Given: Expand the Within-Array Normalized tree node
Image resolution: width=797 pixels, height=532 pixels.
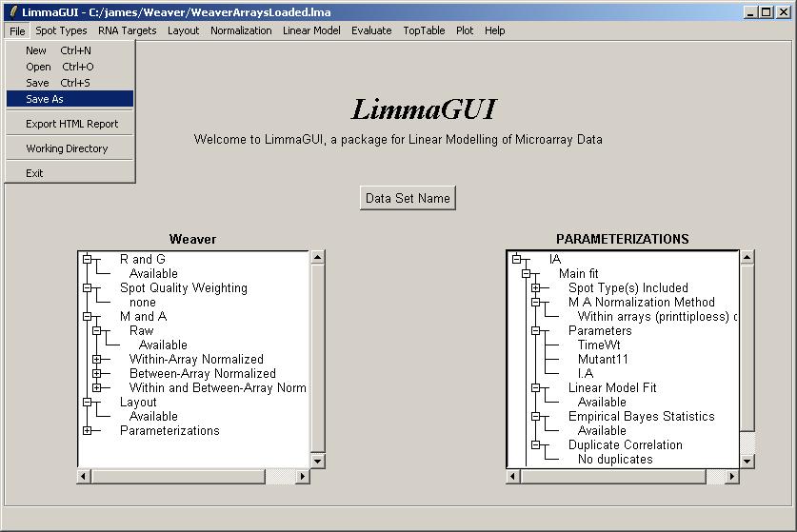Looking at the screenshot, I should 97,360.
